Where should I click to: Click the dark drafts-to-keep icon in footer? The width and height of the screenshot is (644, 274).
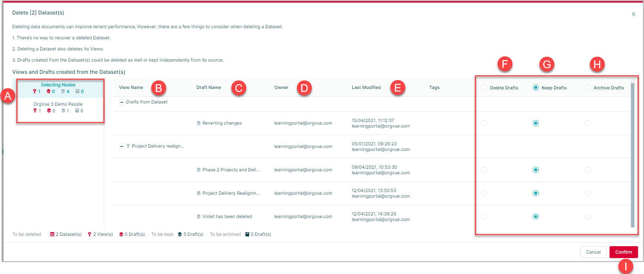[x=180, y=234]
